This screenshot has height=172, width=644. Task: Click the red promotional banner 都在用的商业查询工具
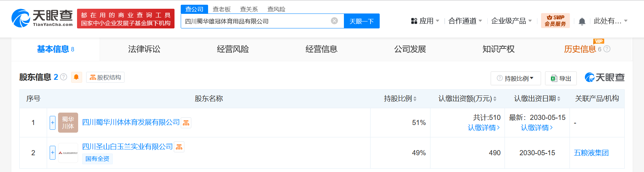(x=126, y=19)
